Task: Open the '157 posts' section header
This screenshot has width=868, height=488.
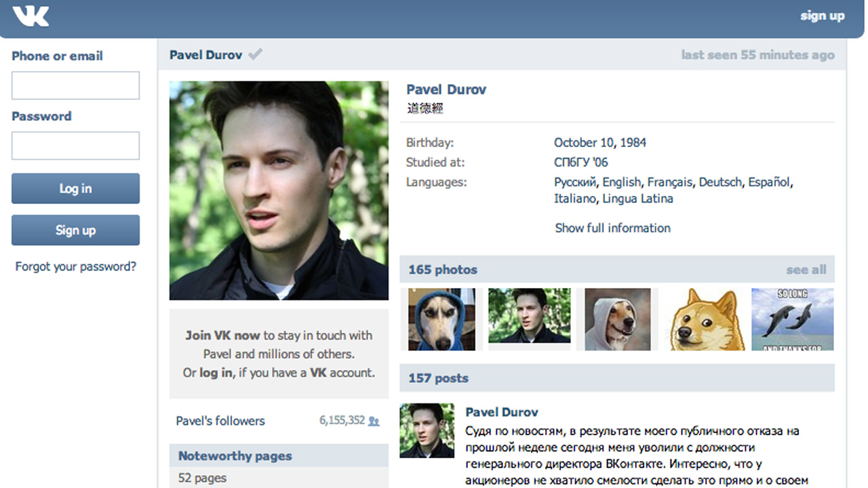Action: click(x=617, y=378)
